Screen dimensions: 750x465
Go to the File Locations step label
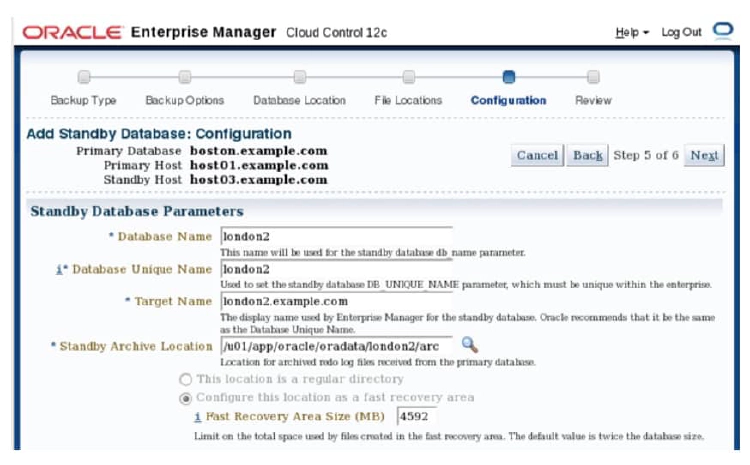pyautogui.click(x=408, y=100)
